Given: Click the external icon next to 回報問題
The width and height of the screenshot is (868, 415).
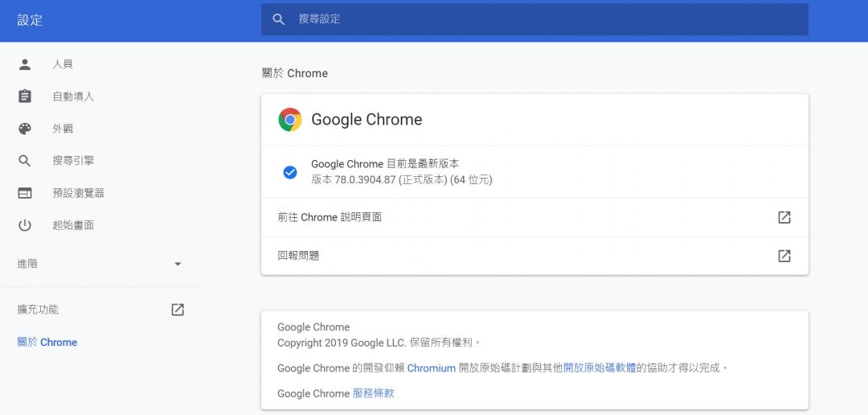Looking at the screenshot, I should 784,256.
